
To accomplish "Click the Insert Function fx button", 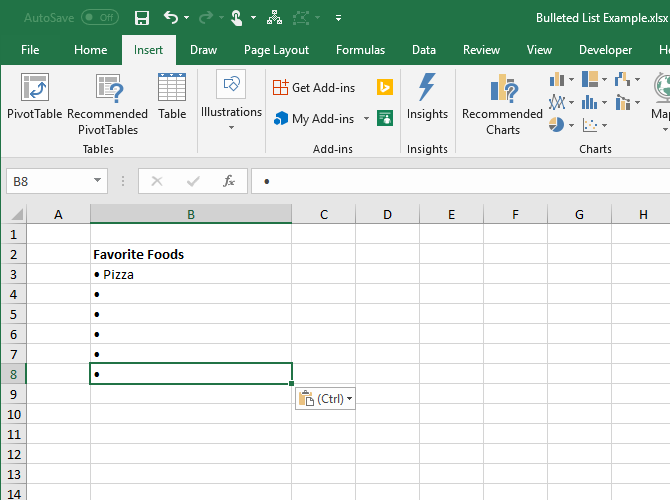I will point(229,181).
